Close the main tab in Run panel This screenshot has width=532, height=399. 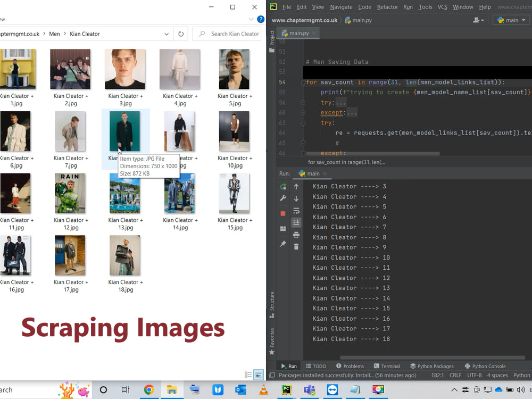pyautogui.click(x=325, y=174)
